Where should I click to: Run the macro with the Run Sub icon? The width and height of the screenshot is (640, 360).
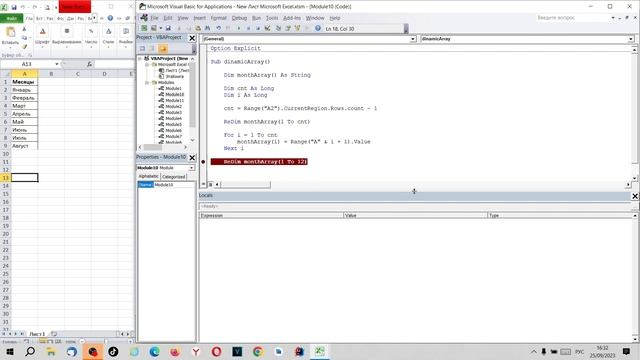pyautogui.click(x=239, y=28)
